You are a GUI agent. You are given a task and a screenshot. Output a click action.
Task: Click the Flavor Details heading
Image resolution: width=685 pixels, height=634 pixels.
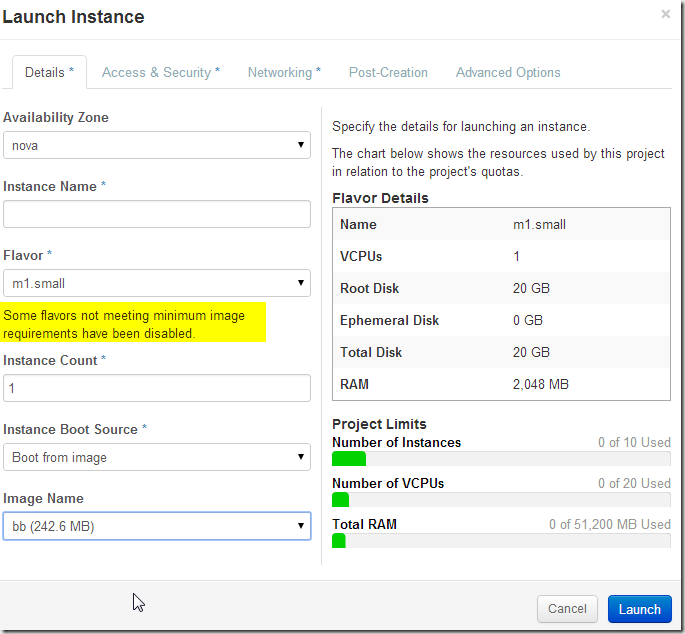click(x=380, y=198)
